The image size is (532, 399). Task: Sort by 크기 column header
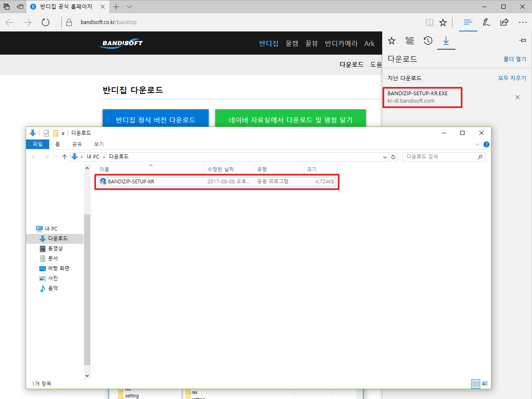321,169
